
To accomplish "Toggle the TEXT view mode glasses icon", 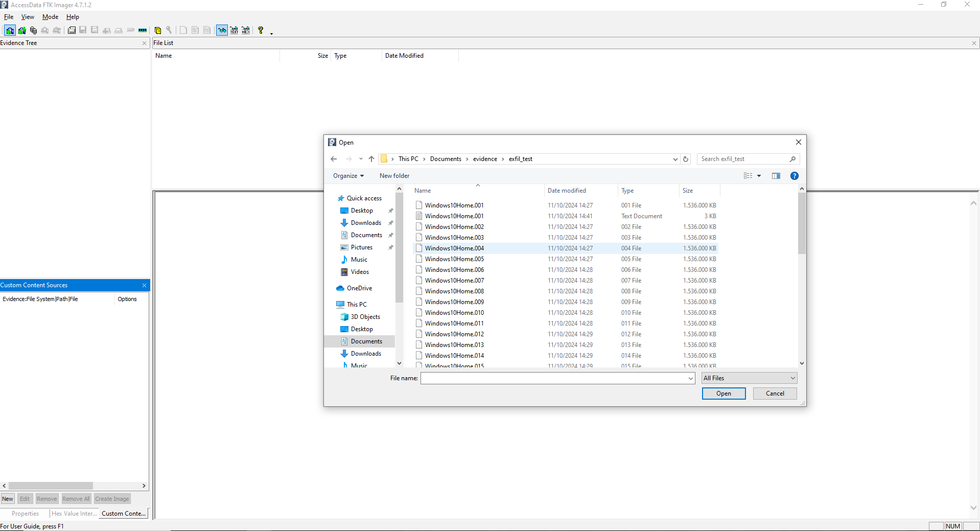I will point(234,30).
